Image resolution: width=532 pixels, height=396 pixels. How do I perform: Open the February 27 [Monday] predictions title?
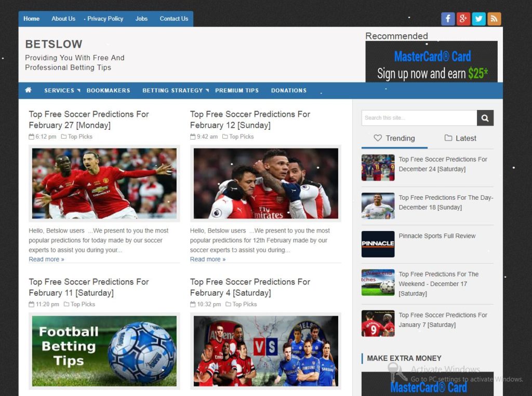(89, 120)
